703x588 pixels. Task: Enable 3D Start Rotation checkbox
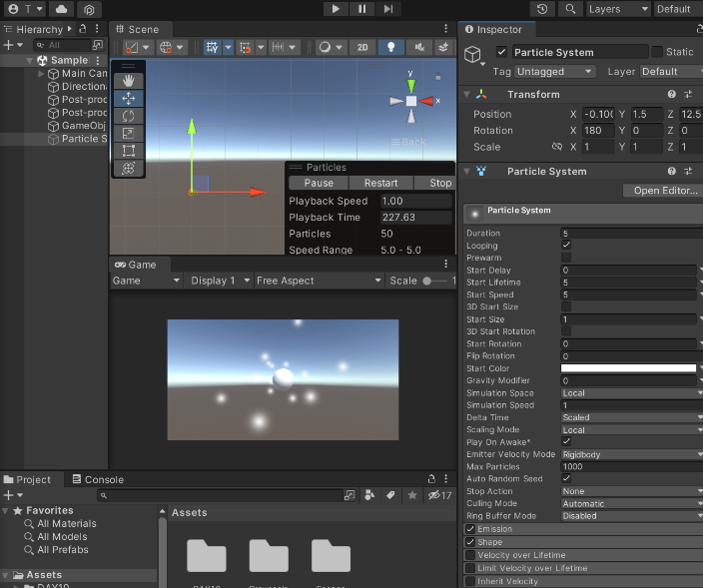[x=566, y=330]
